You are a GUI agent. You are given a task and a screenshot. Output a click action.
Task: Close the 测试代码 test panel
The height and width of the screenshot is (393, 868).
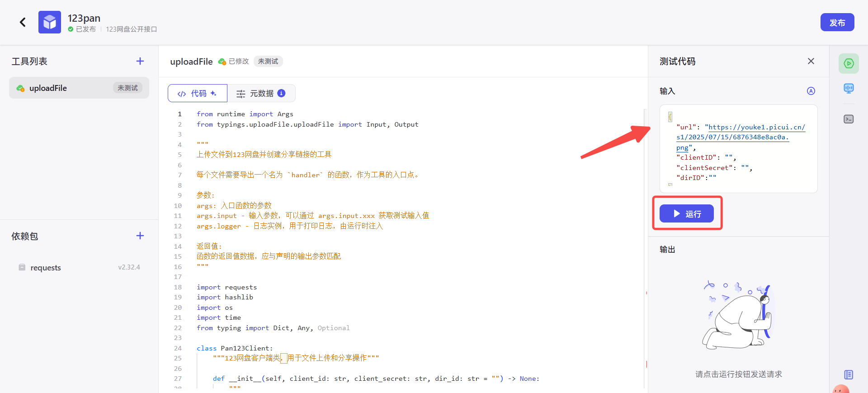coord(811,61)
